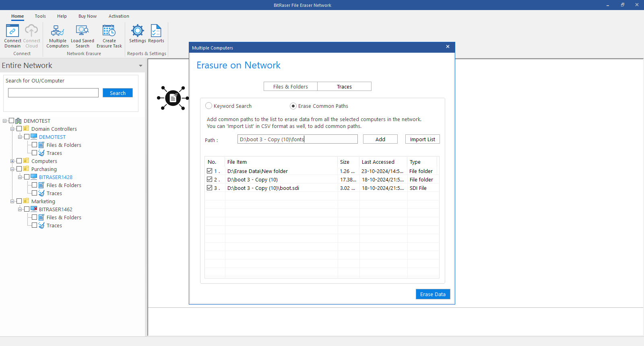Screen dimensions: 644x346
Task: Collapse the BITRASER1462 node
Action: 20,209
